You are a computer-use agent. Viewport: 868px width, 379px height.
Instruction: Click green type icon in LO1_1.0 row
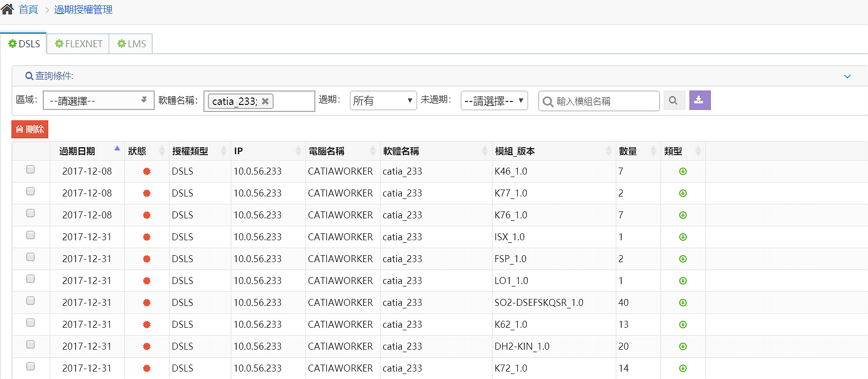coord(683,281)
